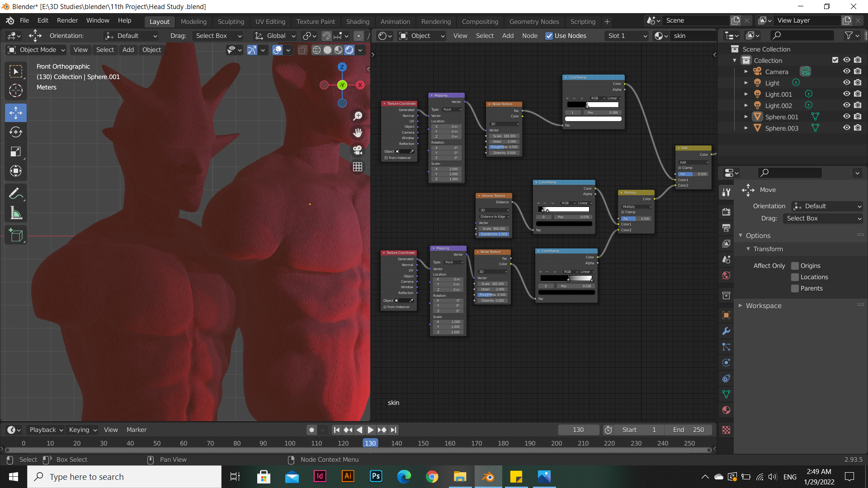Screen dimensions: 868x488
Task: Click Multiply node Fac slider
Action: pyautogui.click(x=637, y=219)
